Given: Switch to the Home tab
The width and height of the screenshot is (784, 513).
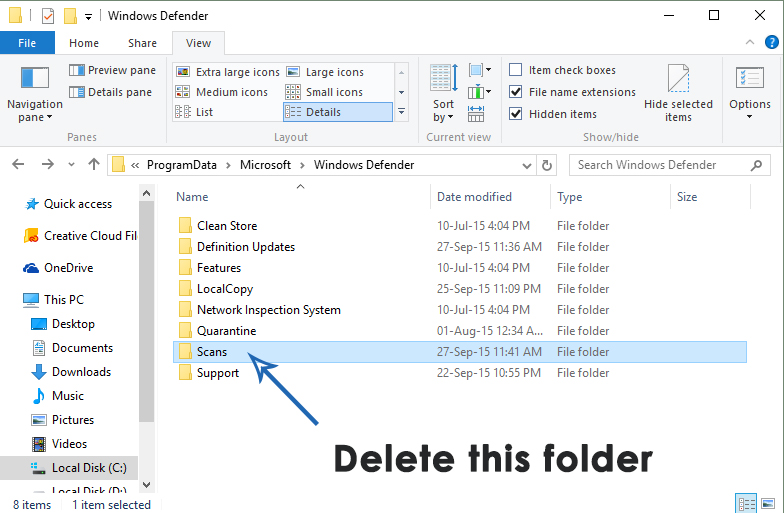Looking at the screenshot, I should point(84,43).
